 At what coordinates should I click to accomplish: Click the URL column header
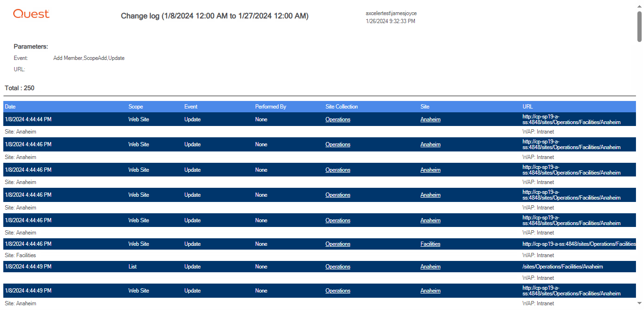click(528, 107)
